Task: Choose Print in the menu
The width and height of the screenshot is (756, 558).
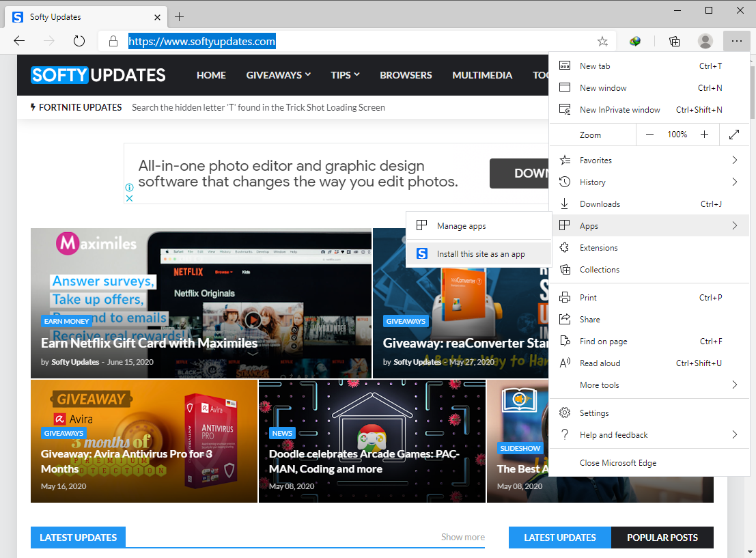Action: click(649, 298)
